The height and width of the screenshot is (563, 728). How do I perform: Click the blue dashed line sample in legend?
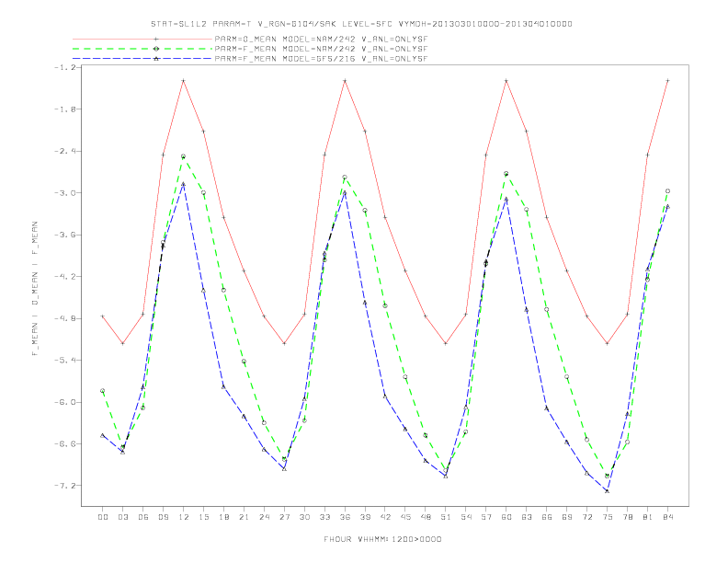tap(142, 59)
